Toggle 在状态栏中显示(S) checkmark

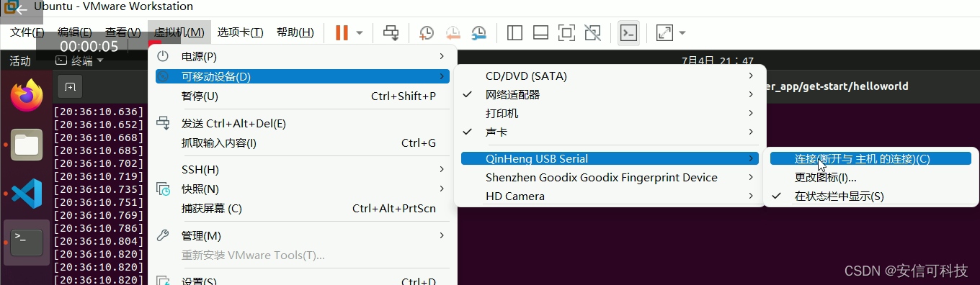coord(870,196)
